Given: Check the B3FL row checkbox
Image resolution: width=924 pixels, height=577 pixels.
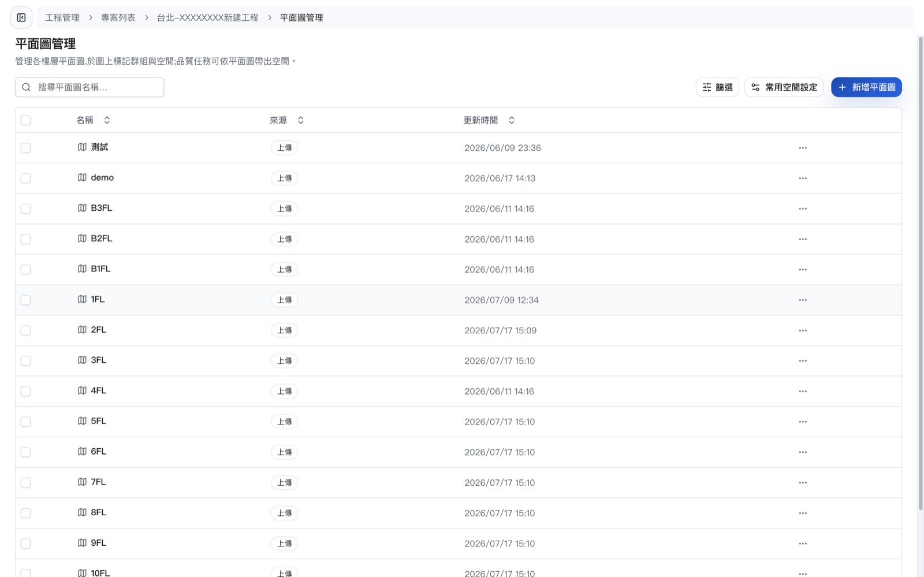Looking at the screenshot, I should 25,209.
